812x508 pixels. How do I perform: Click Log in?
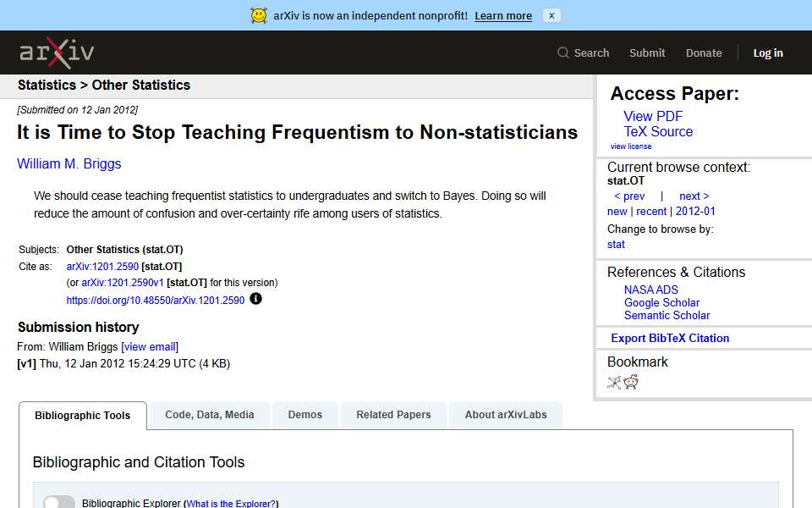click(767, 52)
